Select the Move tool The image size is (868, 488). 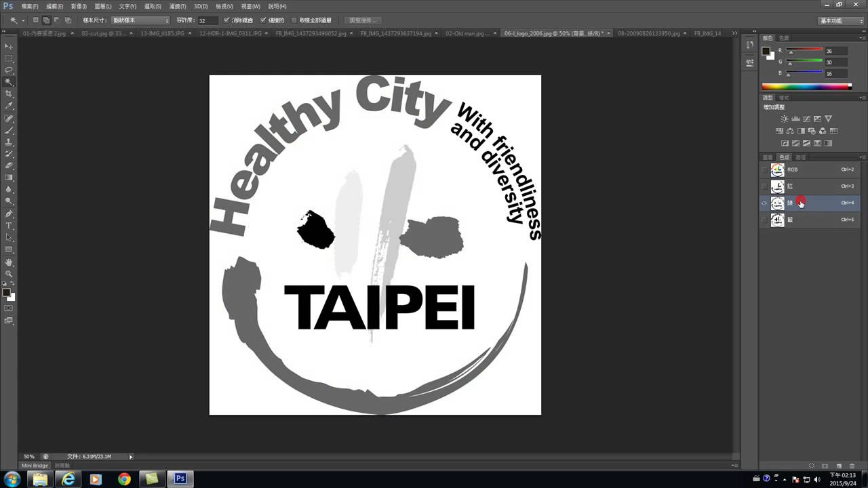click(9, 46)
